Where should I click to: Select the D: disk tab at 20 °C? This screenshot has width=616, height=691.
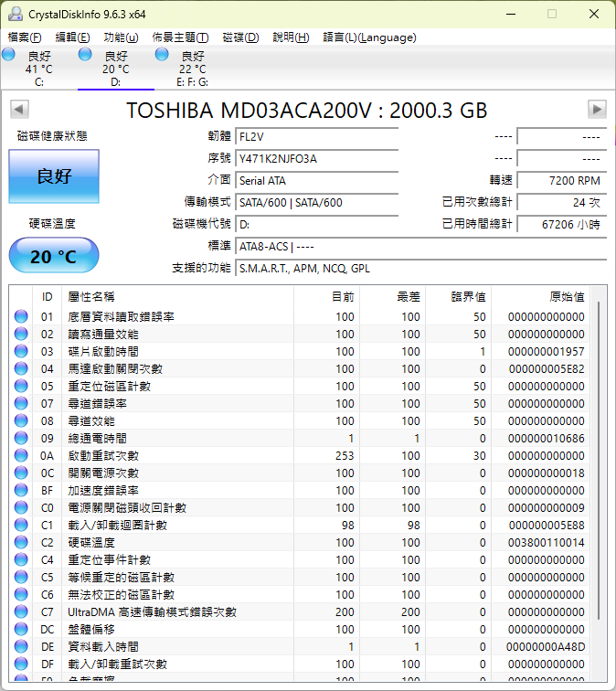click(x=116, y=69)
